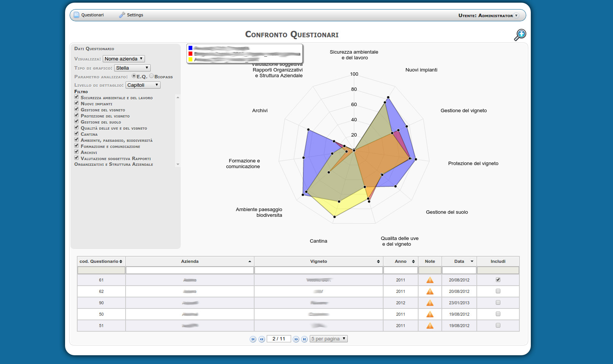Click warning icon in row 90
The height and width of the screenshot is (364, 613).
click(430, 303)
